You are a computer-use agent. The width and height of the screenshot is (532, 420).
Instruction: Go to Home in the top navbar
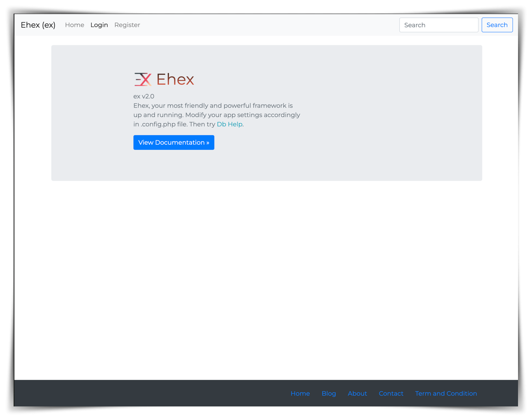click(x=75, y=25)
